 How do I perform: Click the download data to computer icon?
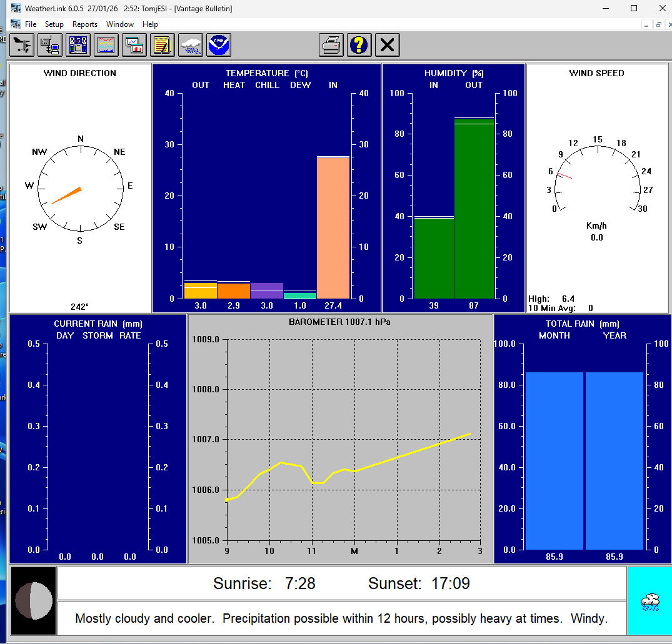pos(50,45)
